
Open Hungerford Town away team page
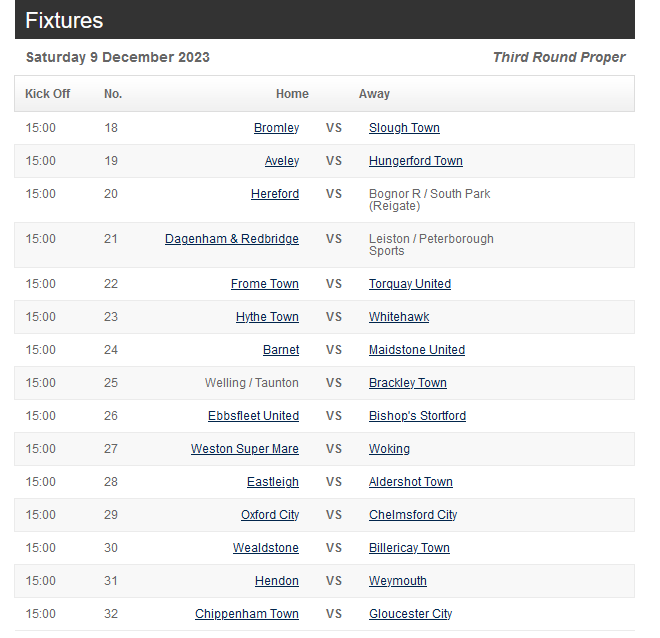[415, 161]
